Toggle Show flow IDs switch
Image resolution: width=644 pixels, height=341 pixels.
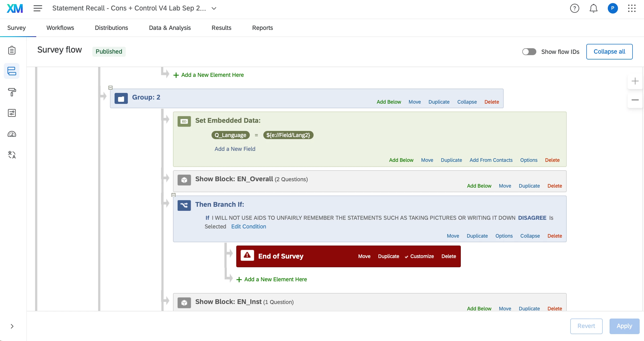pyautogui.click(x=529, y=52)
